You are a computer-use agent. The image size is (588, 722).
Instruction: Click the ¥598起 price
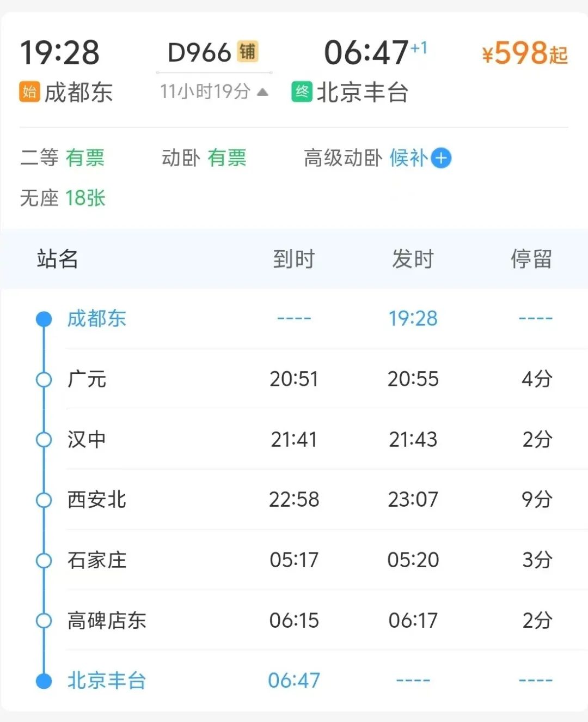pos(524,53)
